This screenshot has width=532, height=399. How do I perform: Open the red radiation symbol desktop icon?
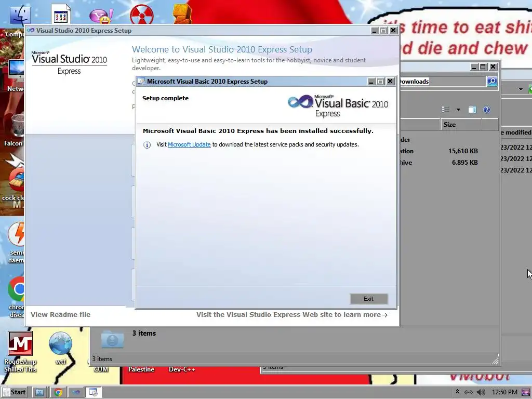(x=141, y=15)
